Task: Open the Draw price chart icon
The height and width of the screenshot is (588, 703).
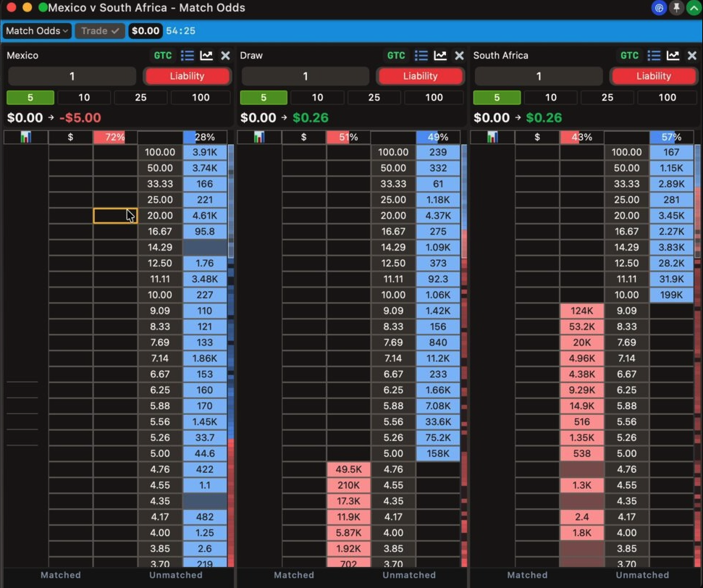Action: coord(439,55)
